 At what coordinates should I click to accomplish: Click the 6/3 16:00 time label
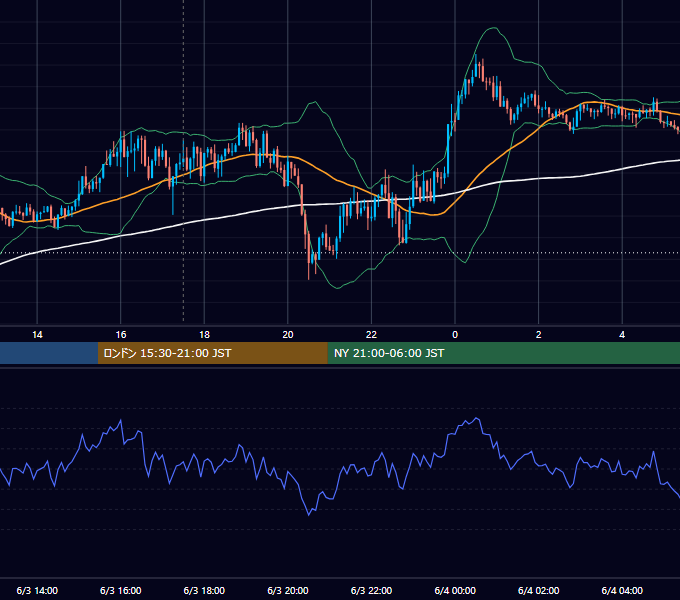121,590
